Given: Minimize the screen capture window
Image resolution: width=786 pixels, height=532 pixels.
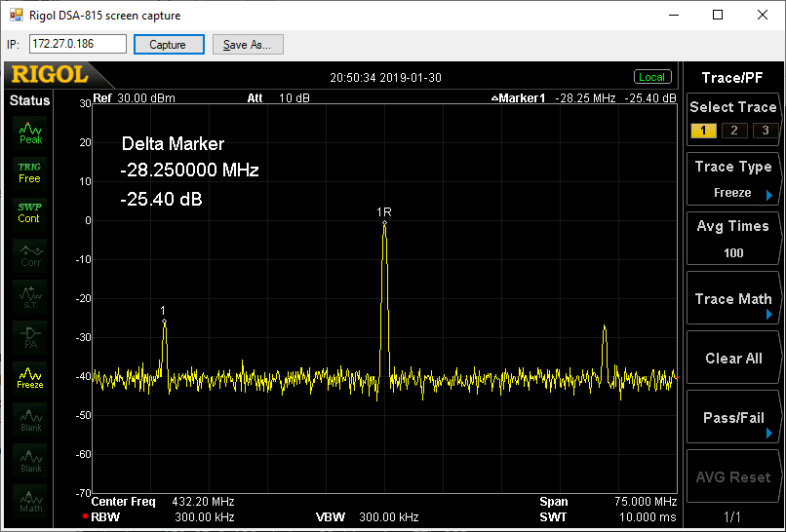Looking at the screenshot, I should 674,15.
